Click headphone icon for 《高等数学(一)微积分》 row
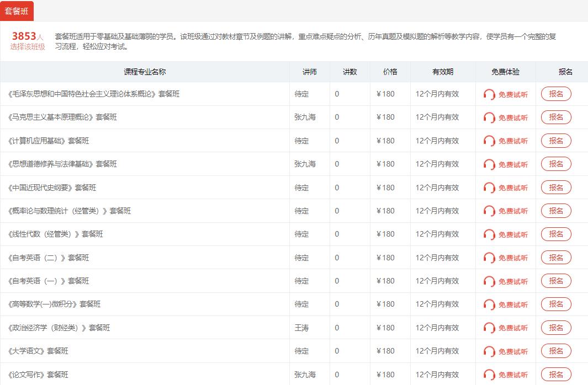The width and height of the screenshot is (588, 385). 489,304
